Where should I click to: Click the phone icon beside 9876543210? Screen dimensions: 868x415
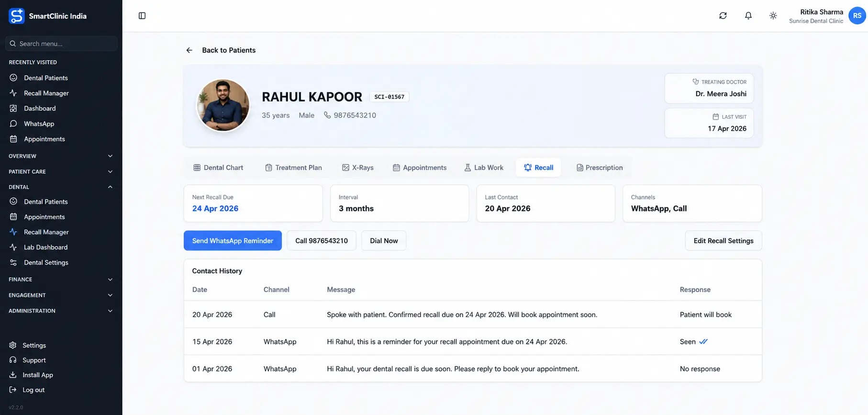[x=327, y=115]
